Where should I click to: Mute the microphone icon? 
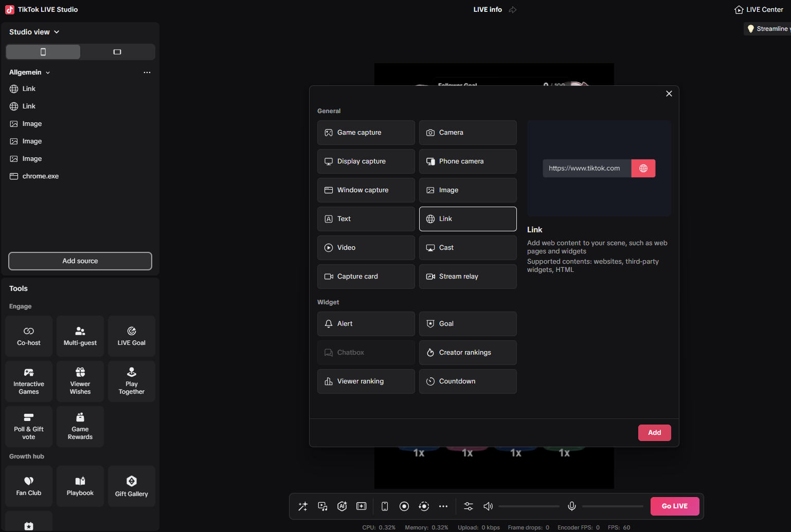coord(571,506)
